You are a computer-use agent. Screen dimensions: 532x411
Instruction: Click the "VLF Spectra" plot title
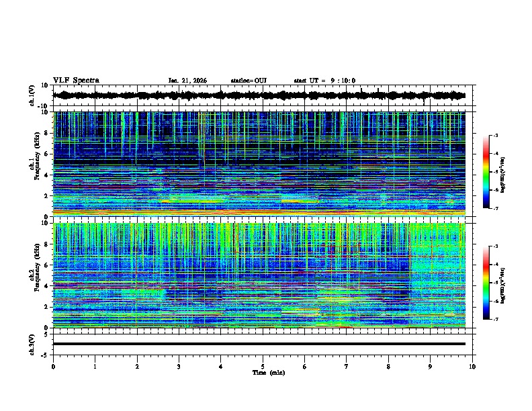pos(76,81)
